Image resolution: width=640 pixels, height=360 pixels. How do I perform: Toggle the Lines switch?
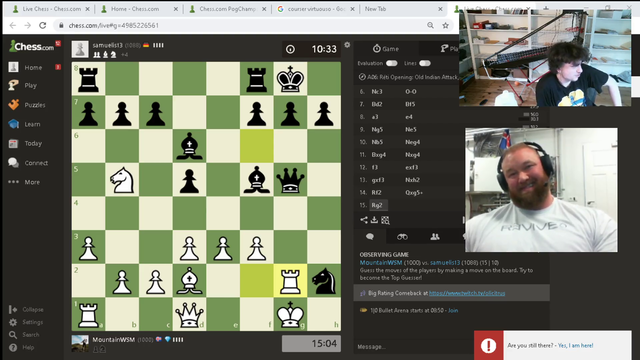(x=424, y=63)
